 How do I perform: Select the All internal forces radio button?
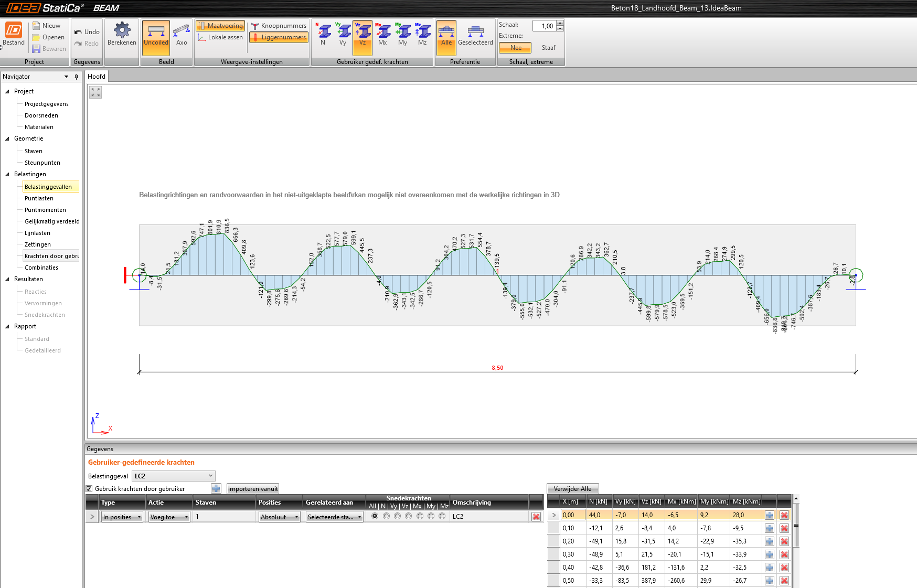pos(375,517)
